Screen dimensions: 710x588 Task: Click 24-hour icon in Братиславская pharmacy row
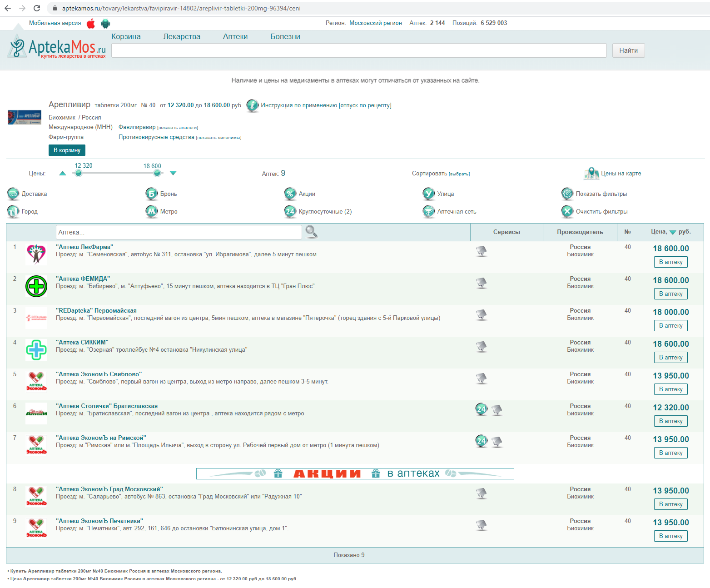pyautogui.click(x=482, y=409)
